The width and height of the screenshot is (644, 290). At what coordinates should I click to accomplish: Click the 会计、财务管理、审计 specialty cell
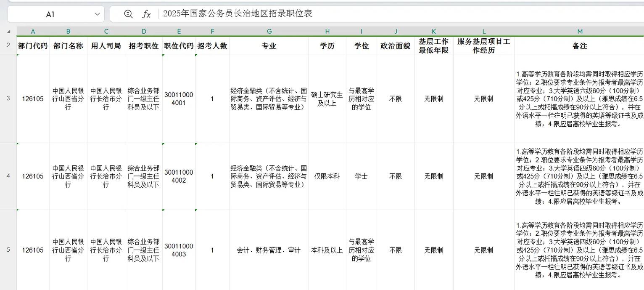pyautogui.click(x=269, y=250)
